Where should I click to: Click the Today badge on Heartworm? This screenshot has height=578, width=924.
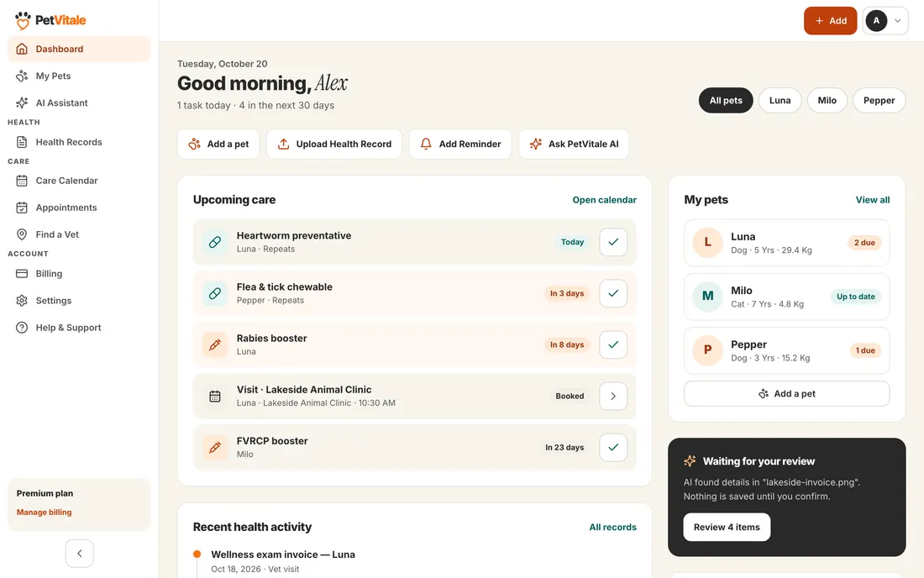(572, 242)
